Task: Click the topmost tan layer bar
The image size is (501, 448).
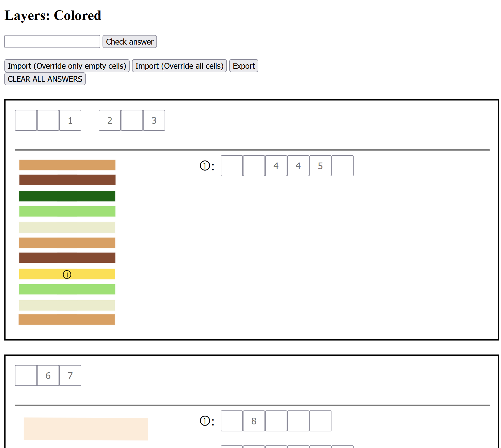Action: point(67,165)
